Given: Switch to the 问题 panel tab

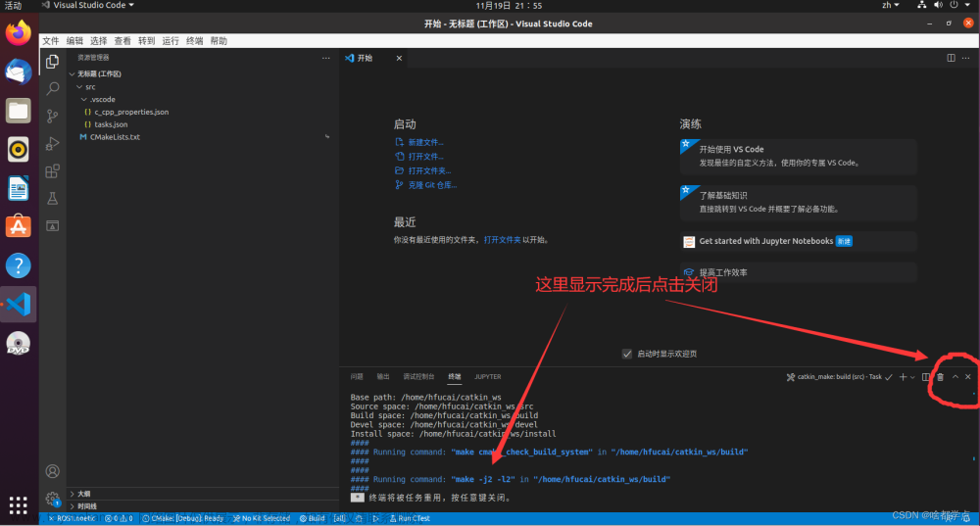Looking at the screenshot, I should tap(357, 377).
